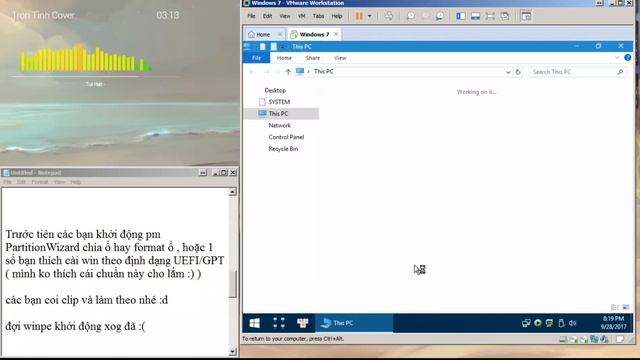This screenshot has width=640, height=360.
Task: Open the Home ribbon tab in explorer
Action: [284, 58]
